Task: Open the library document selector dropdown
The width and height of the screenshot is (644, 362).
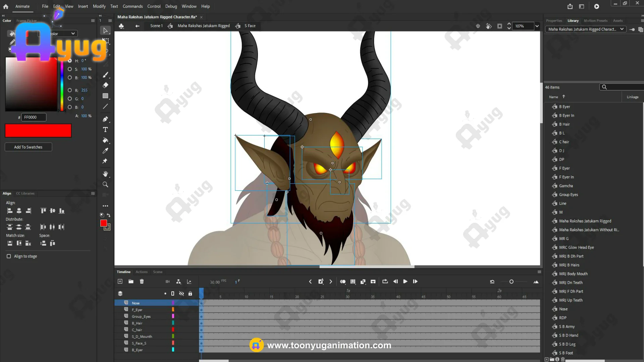Action: click(622, 29)
